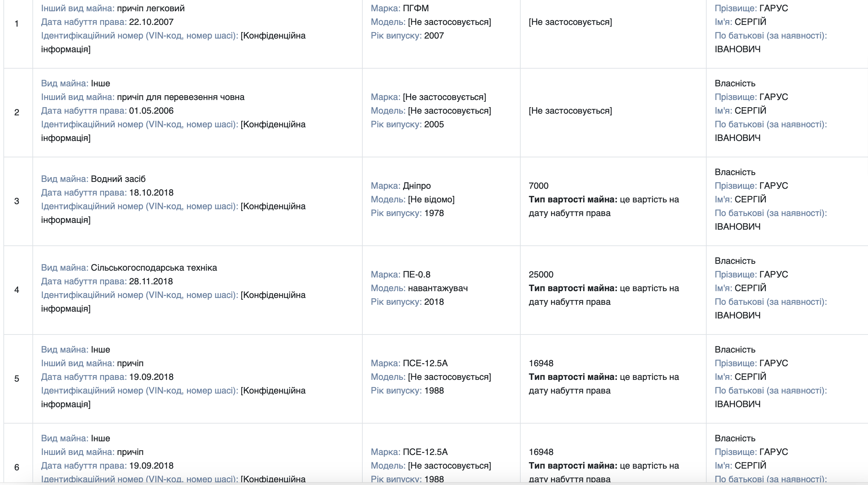Image resolution: width=868 pixels, height=485 pixels.
Task: Select Дата набуття права 22.10.2007
Action: 107,22
